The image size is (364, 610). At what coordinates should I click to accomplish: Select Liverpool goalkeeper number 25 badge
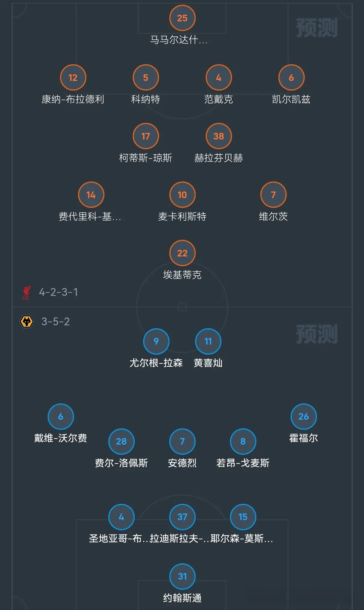point(182,18)
